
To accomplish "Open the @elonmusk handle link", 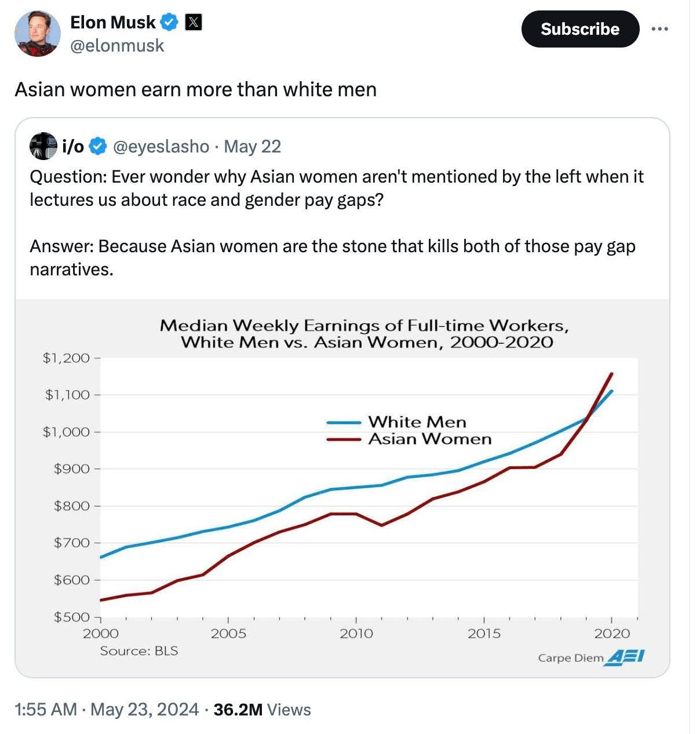I will 117,46.
